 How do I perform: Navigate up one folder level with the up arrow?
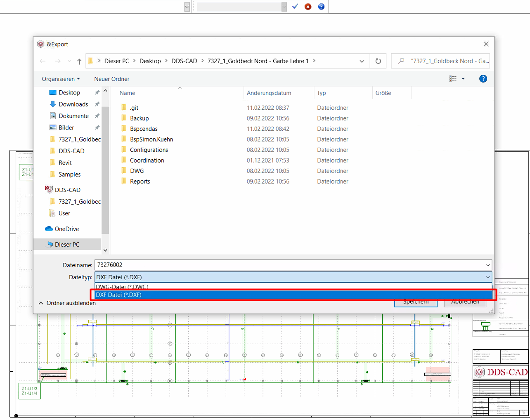(x=79, y=61)
